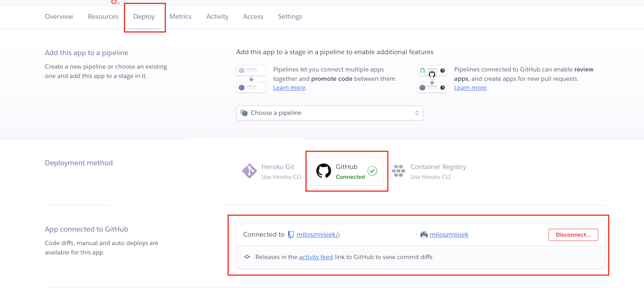Click the hexagon icon in pipeline dropdown
Viewport: 644px width, 288px height.
244,113
